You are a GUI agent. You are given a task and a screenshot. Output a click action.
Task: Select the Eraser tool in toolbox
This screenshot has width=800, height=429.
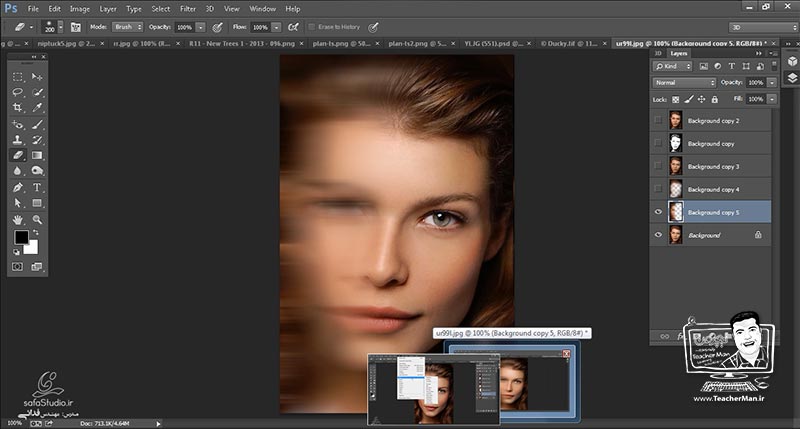(18, 155)
